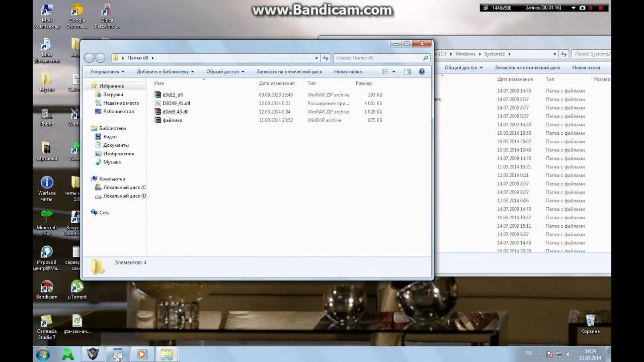The width and height of the screenshot is (644, 362).
Task: Expand the System32 address bar history dropdown
Action: point(555,54)
